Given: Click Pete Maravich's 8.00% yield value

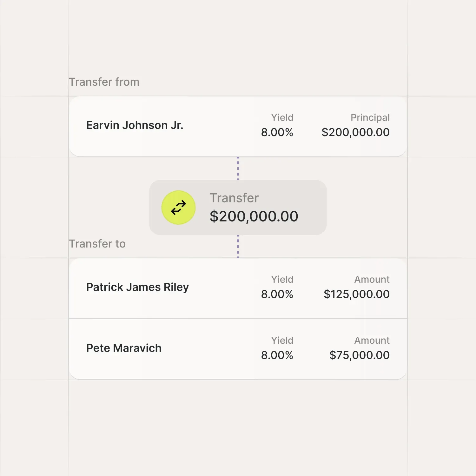Looking at the screenshot, I should 277,355.
